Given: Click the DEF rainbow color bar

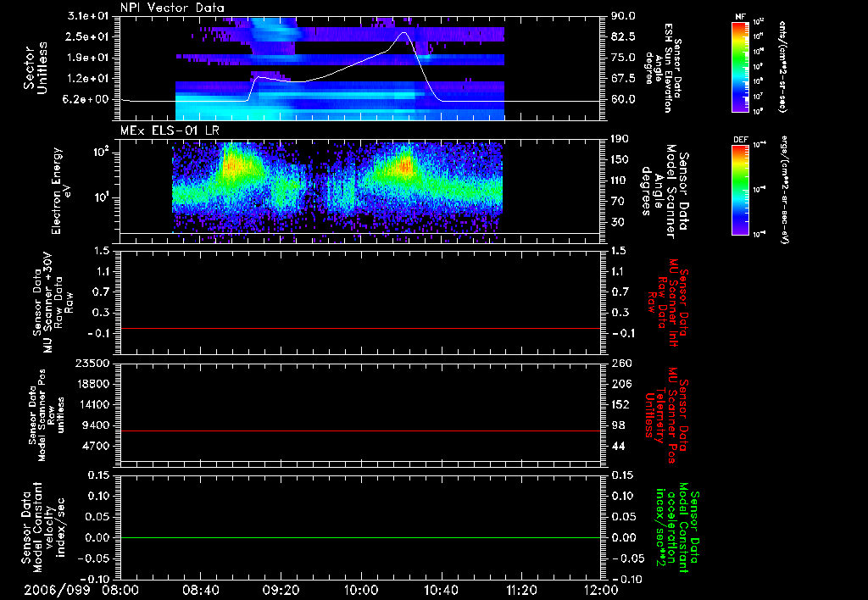Looking at the screenshot, I should pyautogui.click(x=740, y=190).
